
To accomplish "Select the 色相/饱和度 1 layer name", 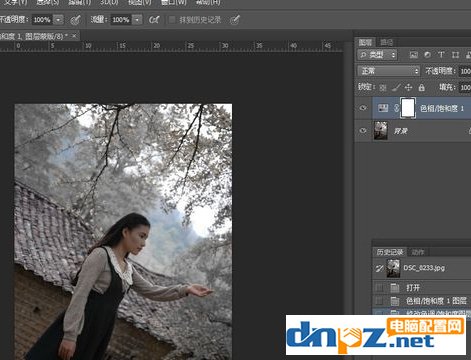I will click(x=442, y=108).
